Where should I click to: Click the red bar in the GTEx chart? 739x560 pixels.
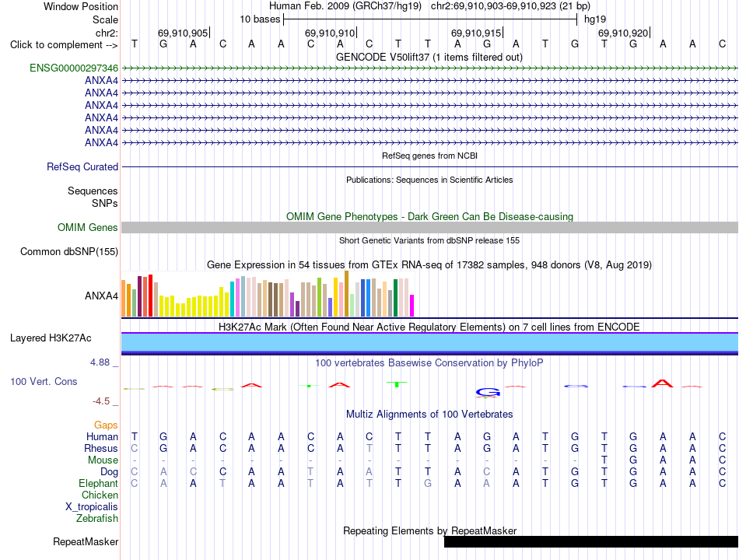pyautogui.click(x=150, y=296)
